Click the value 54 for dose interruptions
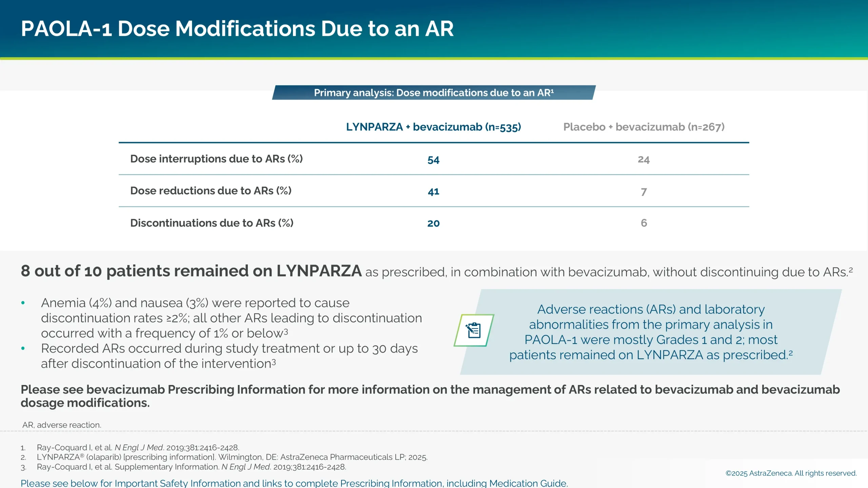The width and height of the screenshot is (868, 488). point(433,159)
